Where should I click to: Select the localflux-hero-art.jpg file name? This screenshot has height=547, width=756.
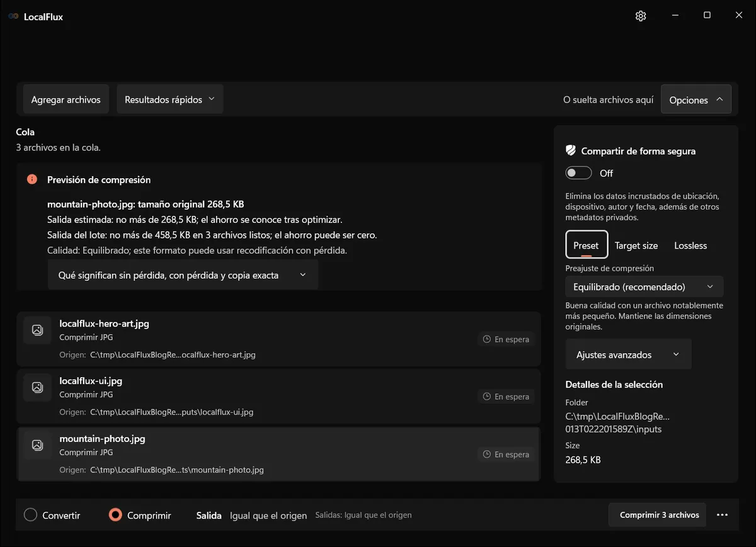[105, 324]
